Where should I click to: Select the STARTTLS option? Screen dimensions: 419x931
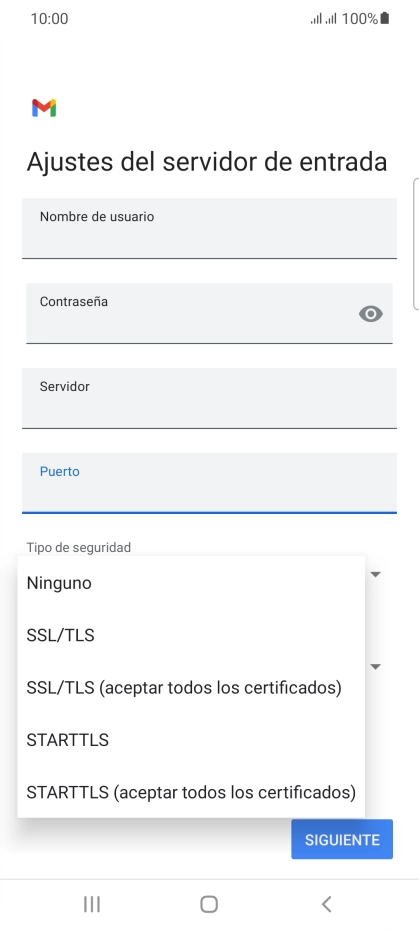point(191,740)
